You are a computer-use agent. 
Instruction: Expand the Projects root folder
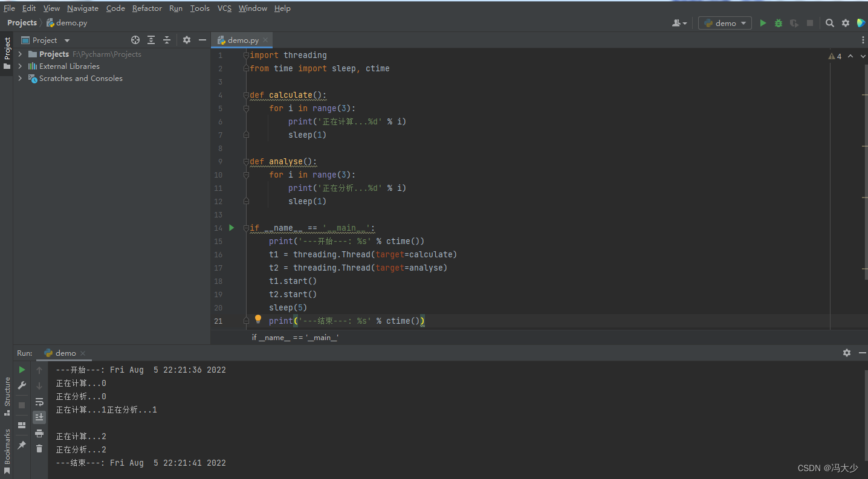coord(20,54)
